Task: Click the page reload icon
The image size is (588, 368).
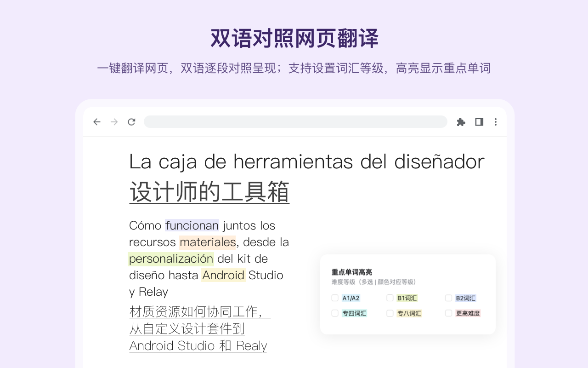Action: point(131,121)
